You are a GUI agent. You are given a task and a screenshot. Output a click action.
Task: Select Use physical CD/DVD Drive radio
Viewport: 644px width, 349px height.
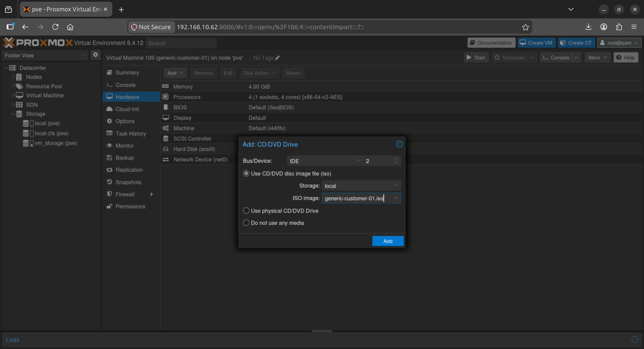point(246,211)
